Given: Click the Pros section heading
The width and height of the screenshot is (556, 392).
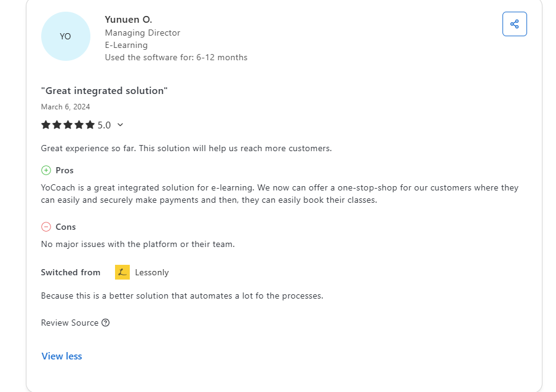Looking at the screenshot, I should (x=65, y=170).
